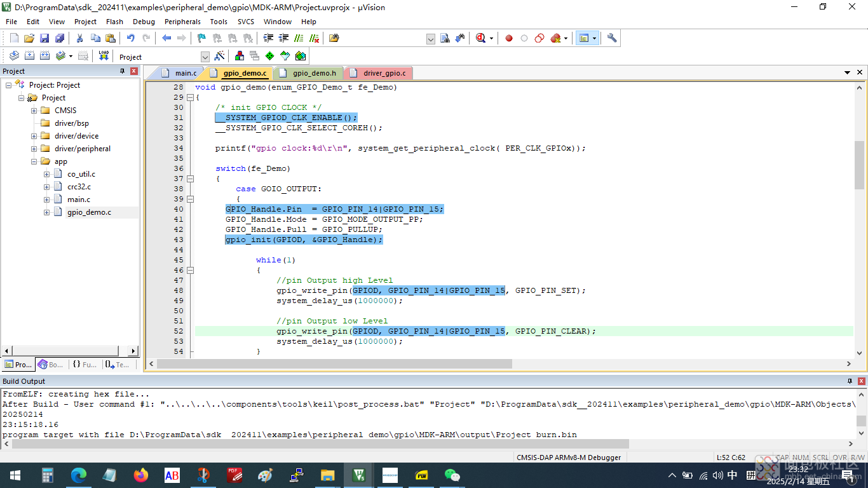Open Microsoft Edge from the taskbar
Image resolution: width=868 pixels, height=488 pixels.
[79, 475]
